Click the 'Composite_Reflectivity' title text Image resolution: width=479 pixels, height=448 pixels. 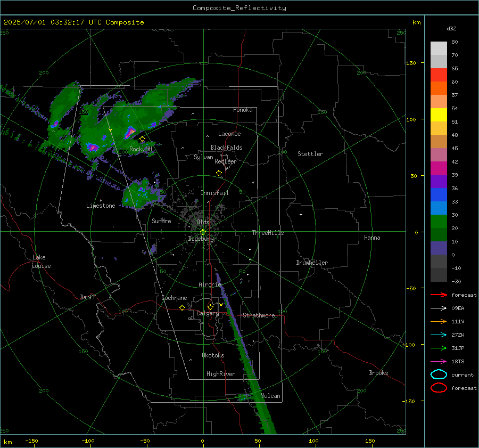click(240, 8)
